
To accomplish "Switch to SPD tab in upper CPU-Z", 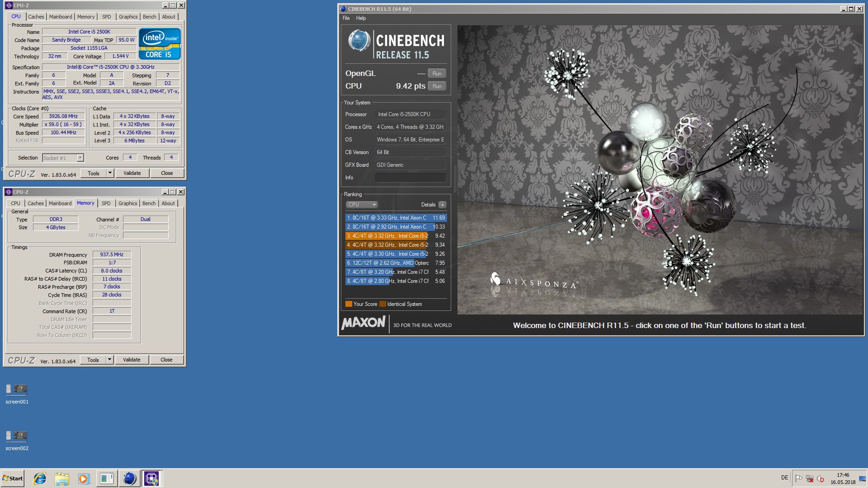I will click(107, 17).
